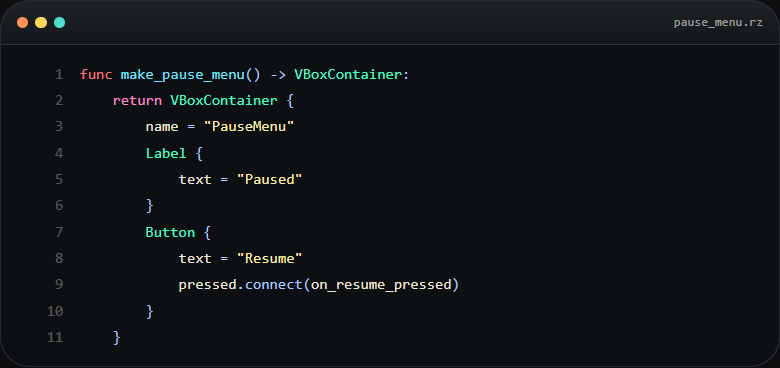Screen dimensions: 780x368
Task: Click line number 11 in gutter
Action: (x=55, y=338)
